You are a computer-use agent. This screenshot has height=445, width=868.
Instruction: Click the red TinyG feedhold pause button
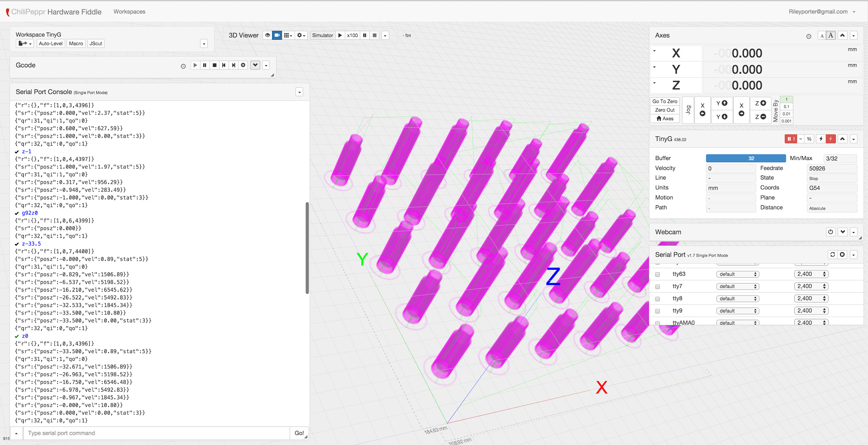790,139
